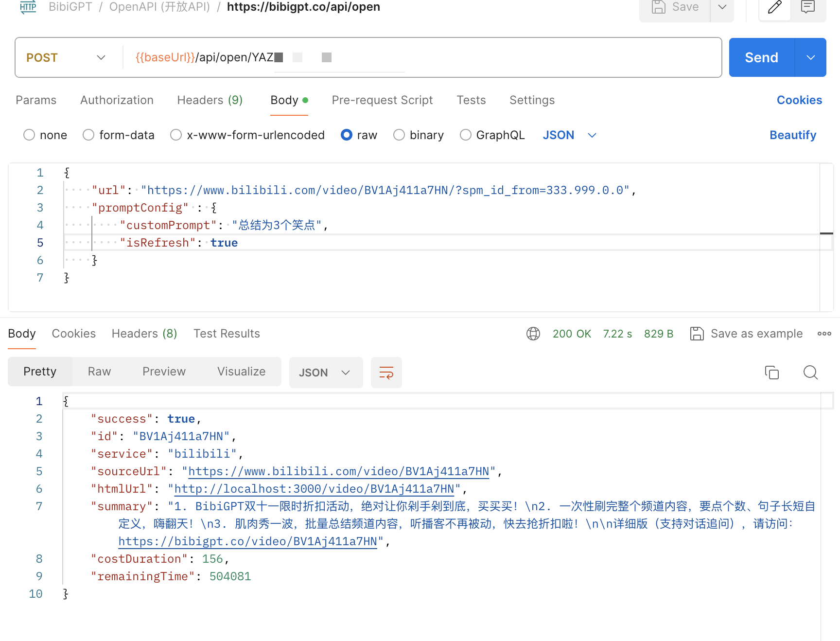Viewport: 840px width, 641px height.
Task: Open the response Headers (8) tab
Action: coord(144,334)
